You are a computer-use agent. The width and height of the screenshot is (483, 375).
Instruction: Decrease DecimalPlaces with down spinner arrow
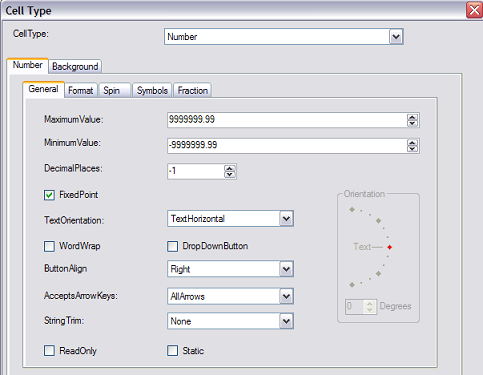230,175
